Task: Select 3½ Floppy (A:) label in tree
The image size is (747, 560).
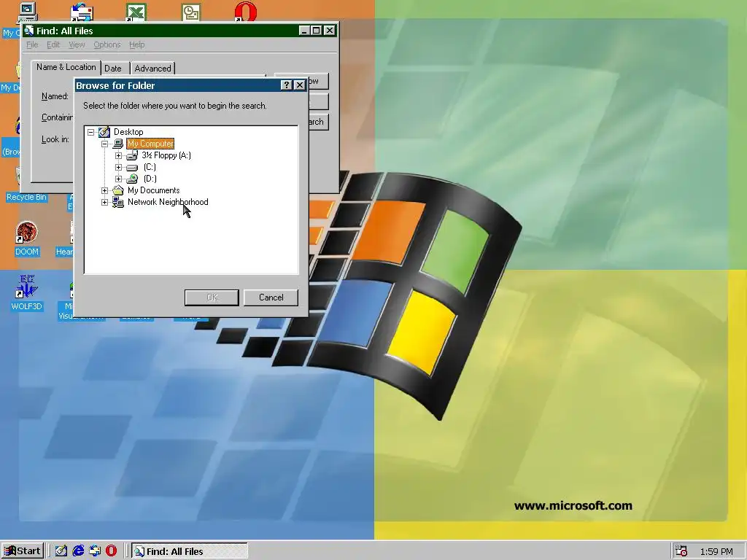Action: pos(166,155)
